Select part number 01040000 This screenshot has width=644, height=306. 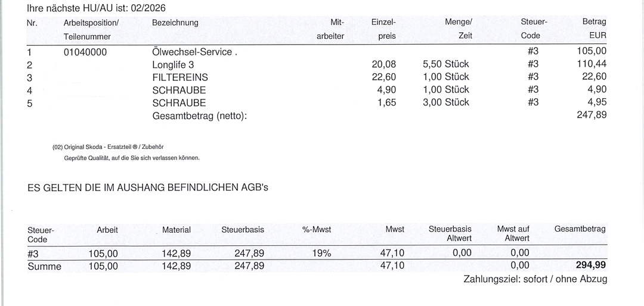click(85, 52)
